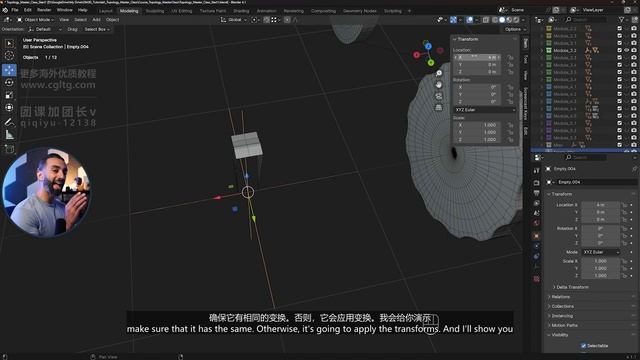
Task: Toggle eye visibility for Modista_3.2 row
Action: [x=627, y=50]
